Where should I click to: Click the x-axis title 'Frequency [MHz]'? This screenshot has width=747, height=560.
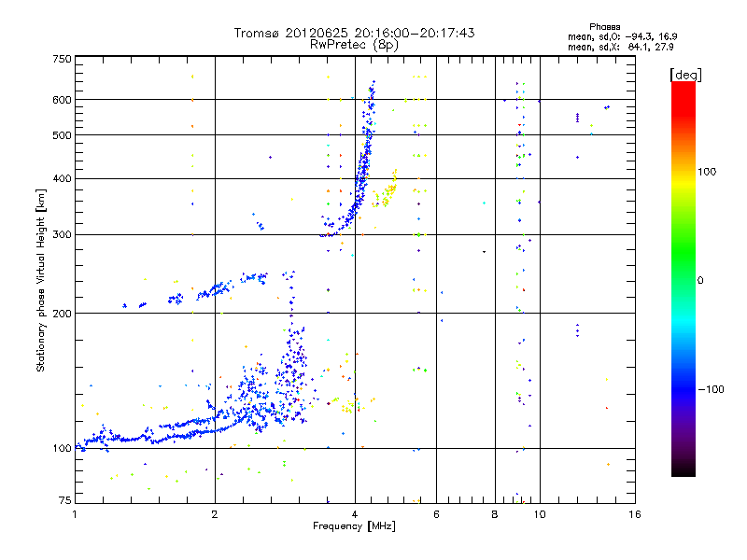click(354, 526)
